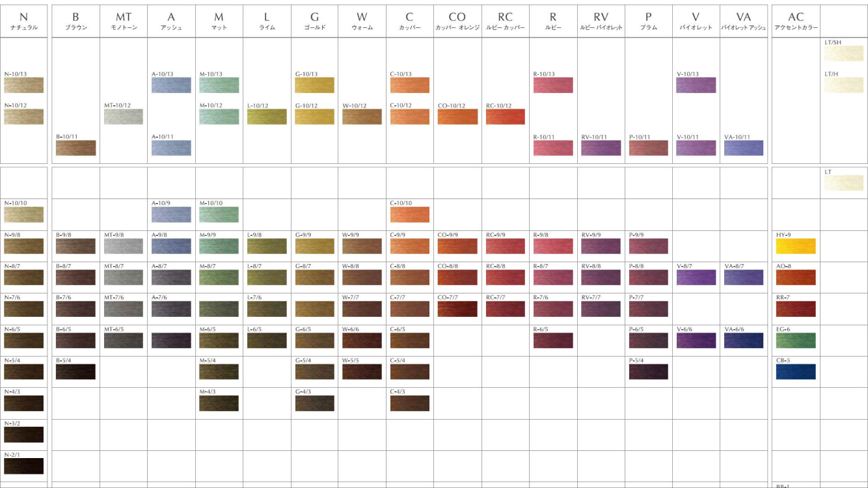Choose the B-10/11 brown swatch
Image resolution: width=868 pixels, height=488 pixels.
[x=75, y=148]
